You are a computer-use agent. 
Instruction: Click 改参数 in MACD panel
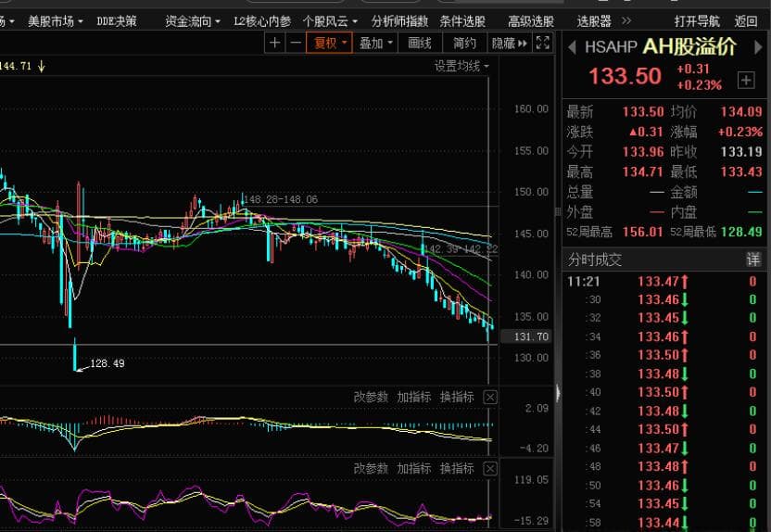[371, 397]
